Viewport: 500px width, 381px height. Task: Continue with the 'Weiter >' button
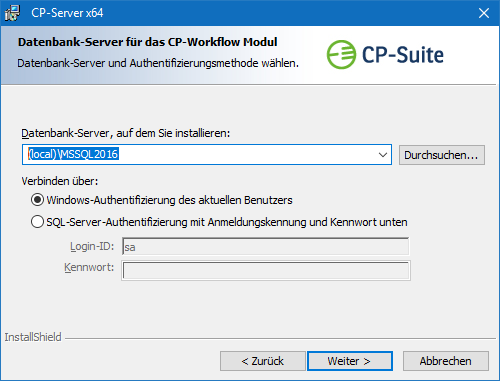click(349, 361)
